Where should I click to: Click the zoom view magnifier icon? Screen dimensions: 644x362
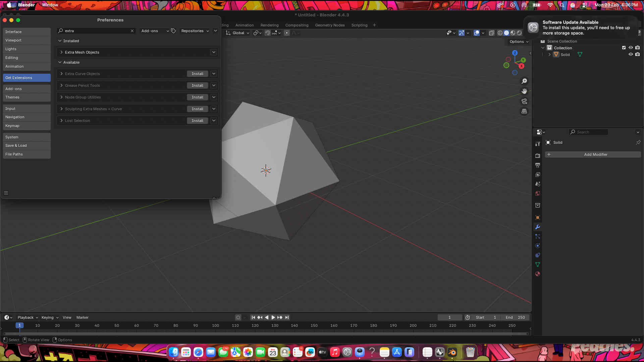pyautogui.click(x=524, y=81)
